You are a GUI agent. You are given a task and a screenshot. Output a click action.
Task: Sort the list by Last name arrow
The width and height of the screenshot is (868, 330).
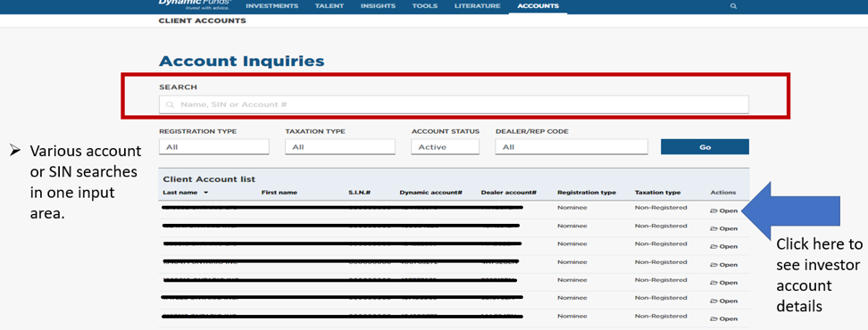point(206,193)
